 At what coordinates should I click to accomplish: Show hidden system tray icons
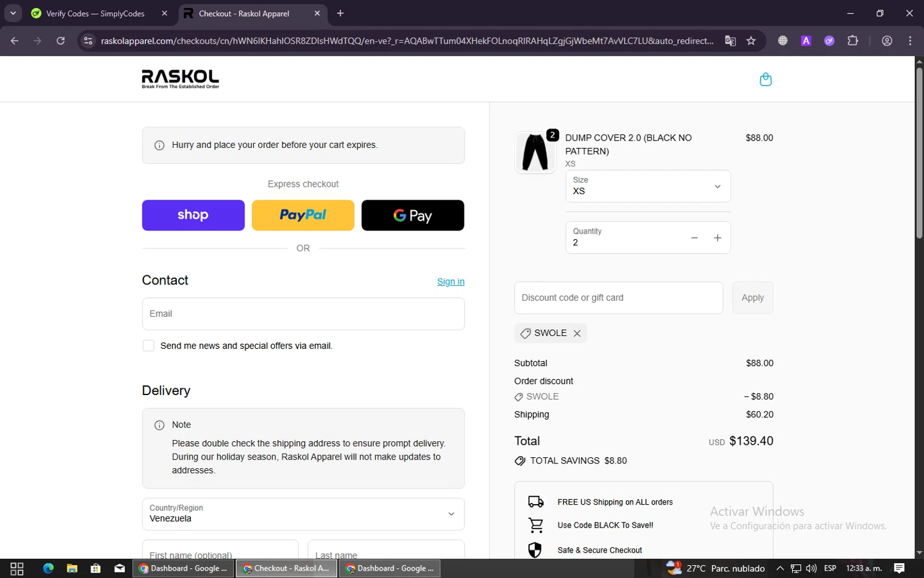(780, 568)
